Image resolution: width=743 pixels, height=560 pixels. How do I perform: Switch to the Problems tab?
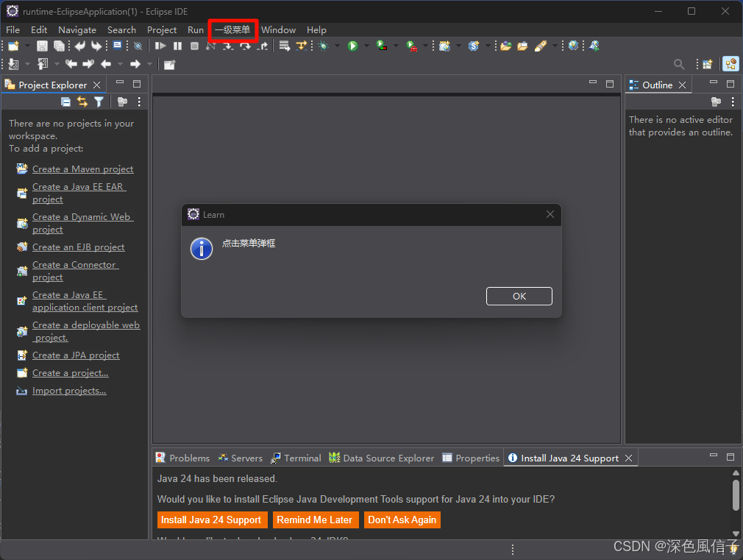[183, 458]
